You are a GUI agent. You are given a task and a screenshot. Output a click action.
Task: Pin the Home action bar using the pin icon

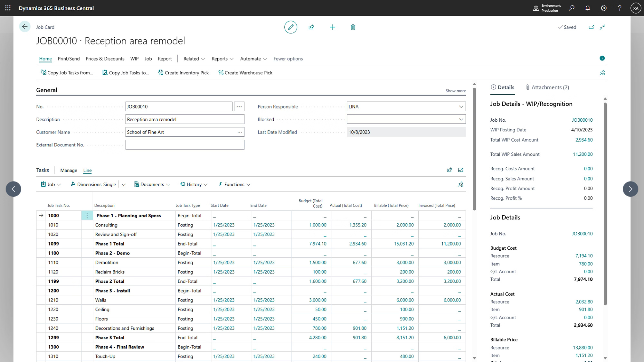[602, 73]
